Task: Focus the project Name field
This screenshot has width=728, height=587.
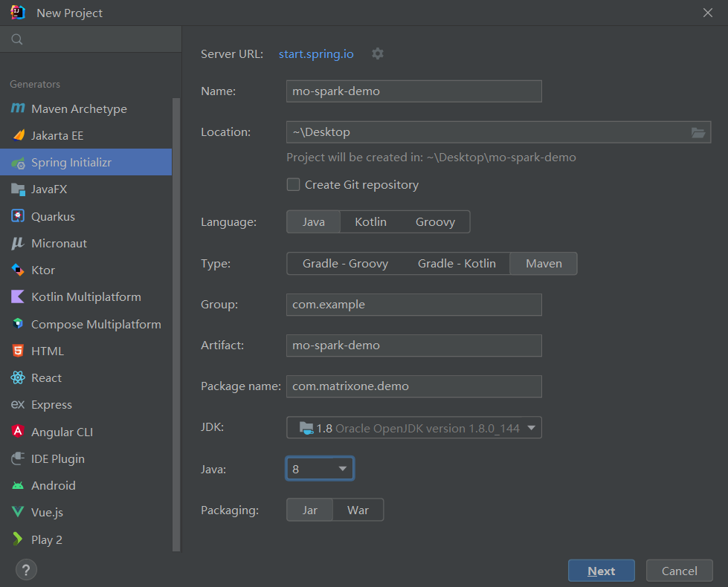Action: pos(413,91)
